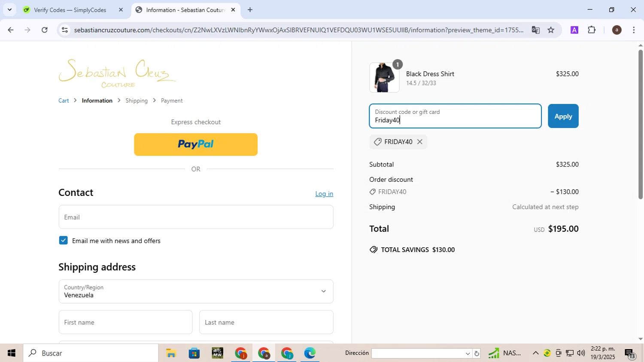Click the discount code input field
This screenshot has height=362, width=644.
pos(455,116)
